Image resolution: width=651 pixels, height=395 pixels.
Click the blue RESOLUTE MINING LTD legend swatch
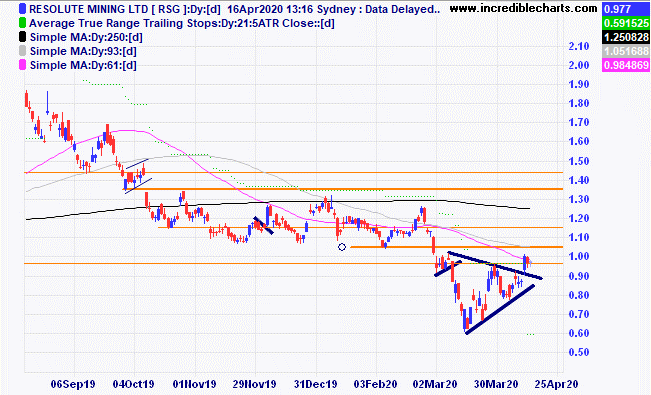click(22, 9)
